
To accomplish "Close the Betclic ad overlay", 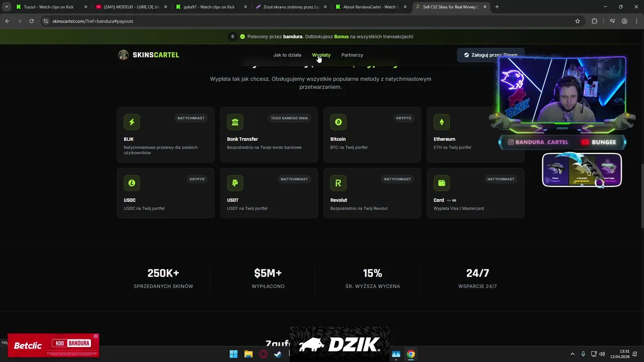I will [96, 336].
